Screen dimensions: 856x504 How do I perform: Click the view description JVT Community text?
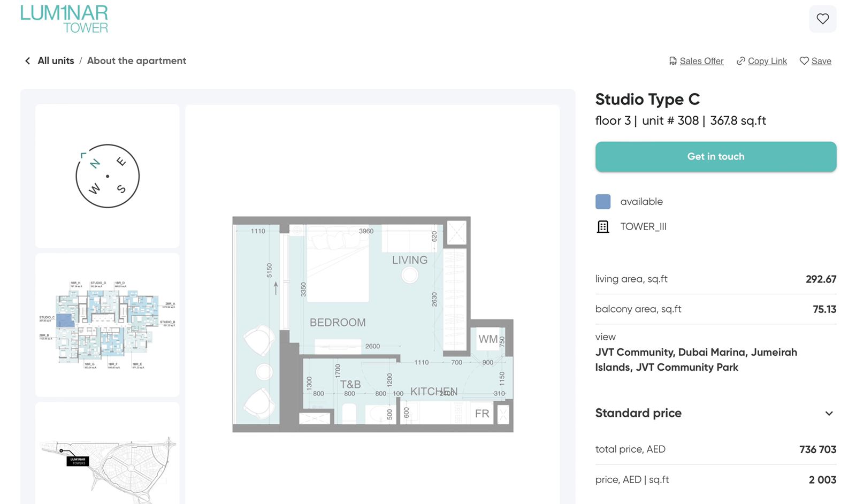point(696,360)
